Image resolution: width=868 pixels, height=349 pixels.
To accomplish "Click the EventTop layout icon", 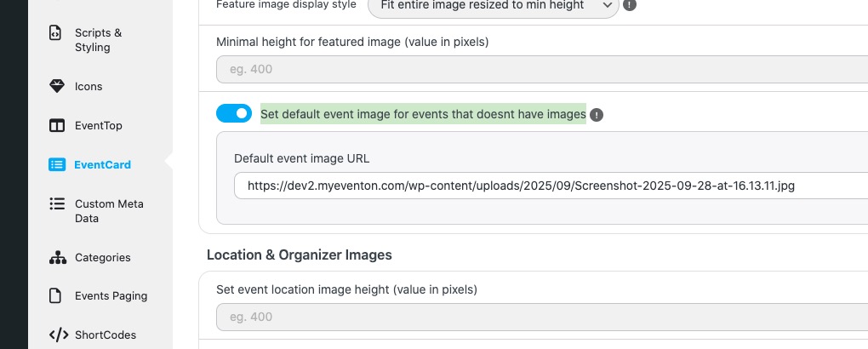I will (56, 126).
